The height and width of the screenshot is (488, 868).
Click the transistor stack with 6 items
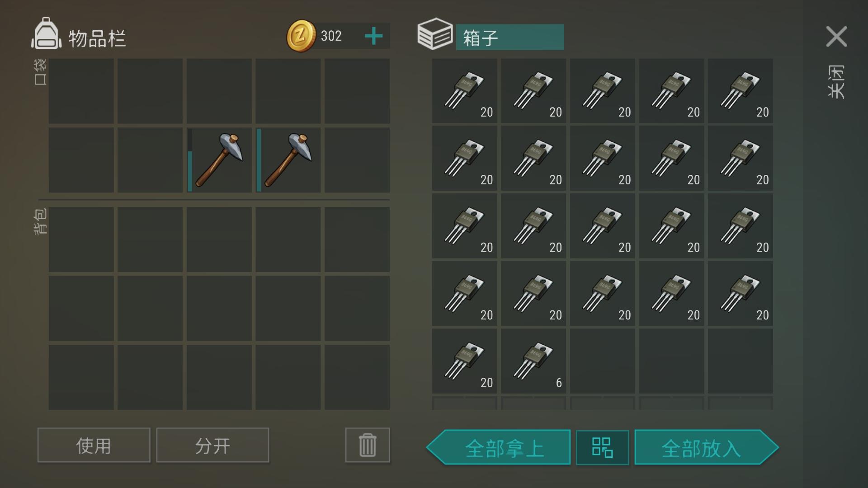[x=533, y=361]
